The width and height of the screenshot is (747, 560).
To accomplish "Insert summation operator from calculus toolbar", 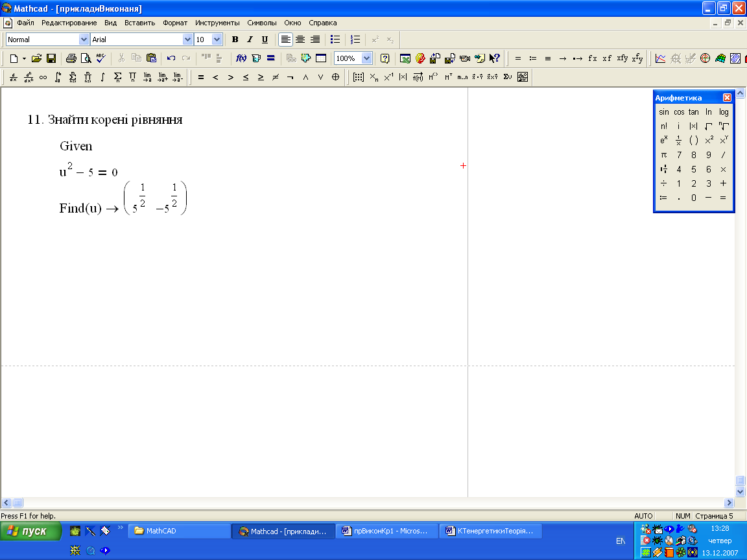I will click(x=117, y=77).
